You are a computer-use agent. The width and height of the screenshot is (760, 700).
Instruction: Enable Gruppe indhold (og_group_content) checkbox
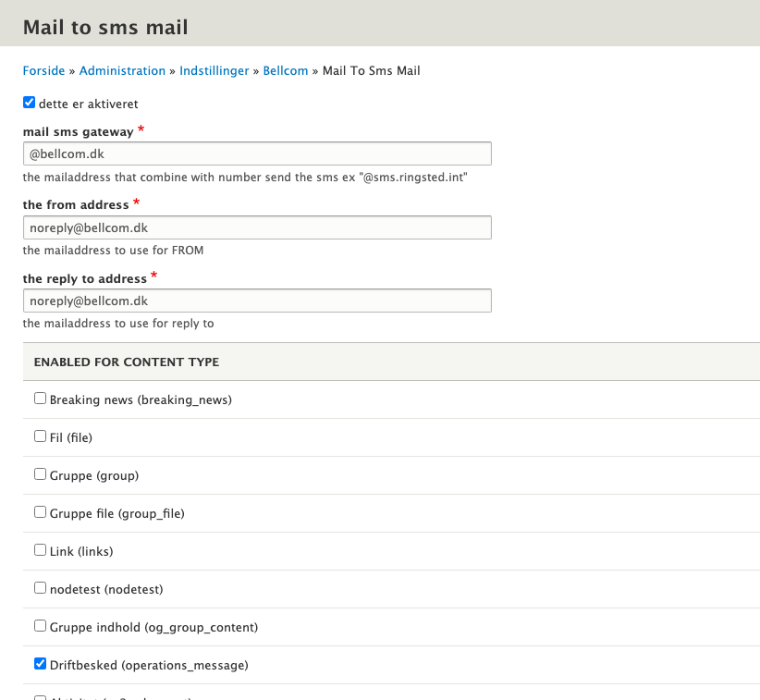[40, 625]
